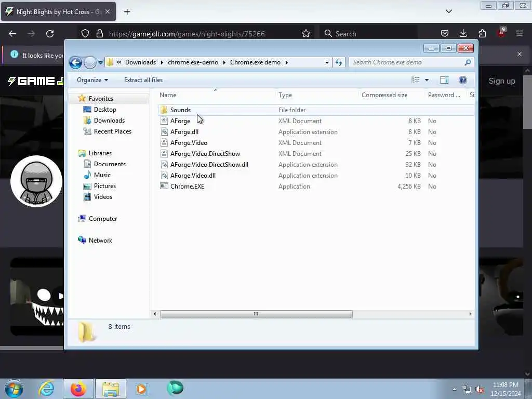
Task: Click the chrome.exe-demo breadcrumb
Action: [x=193, y=62]
